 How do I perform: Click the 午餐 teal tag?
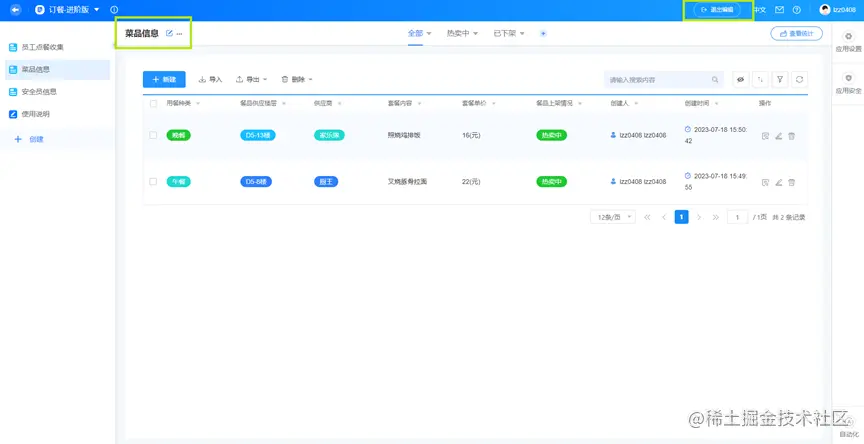(x=179, y=181)
